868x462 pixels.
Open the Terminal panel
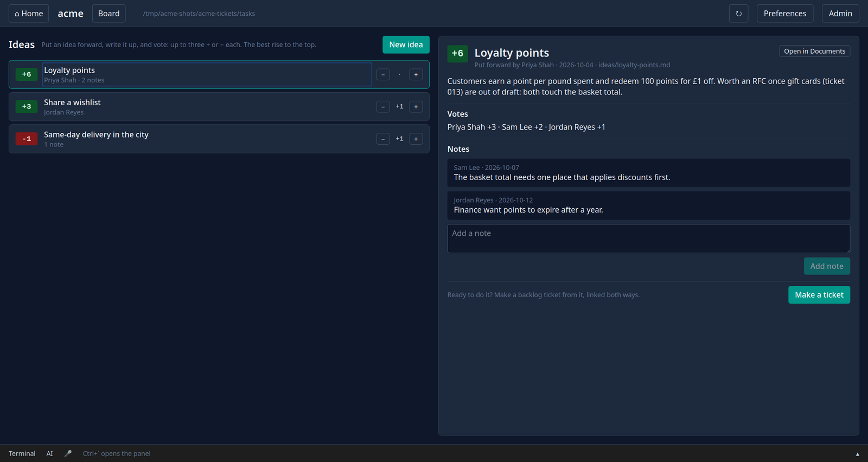[x=22, y=453]
